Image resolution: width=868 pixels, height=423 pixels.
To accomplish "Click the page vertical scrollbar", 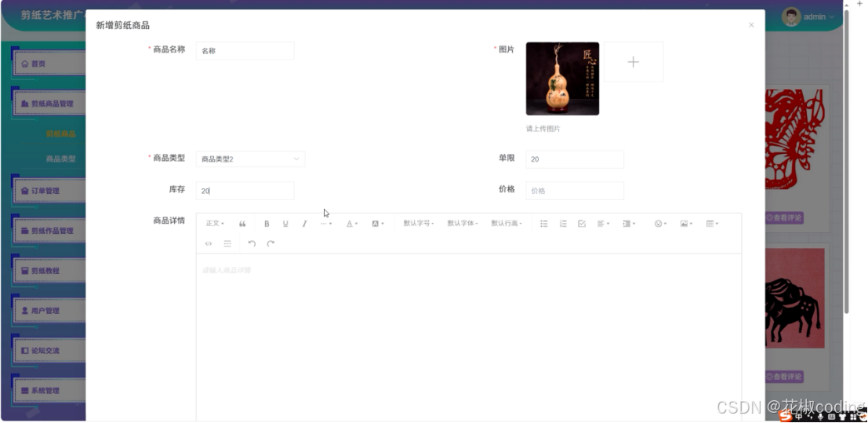I will (x=846, y=161).
